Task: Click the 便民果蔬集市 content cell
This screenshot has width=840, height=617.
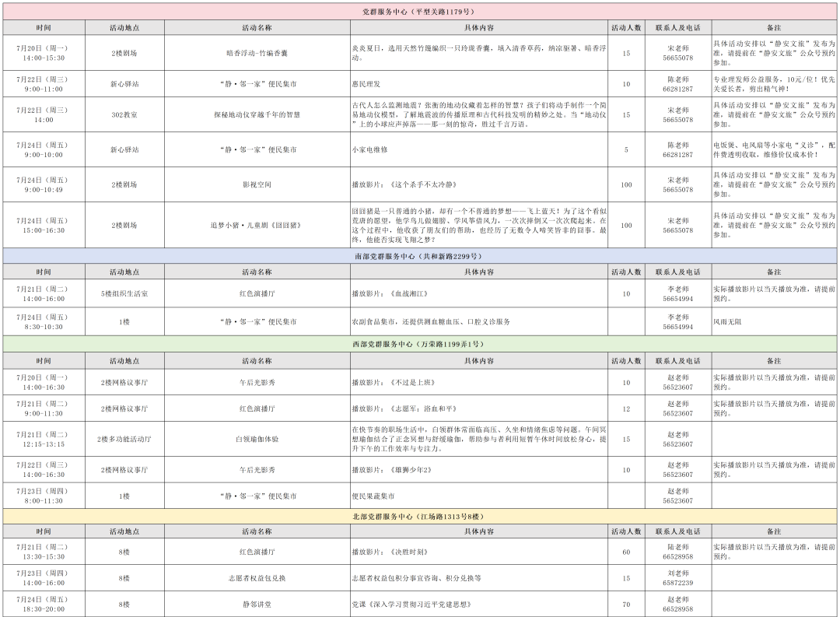Action: [x=479, y=496]
